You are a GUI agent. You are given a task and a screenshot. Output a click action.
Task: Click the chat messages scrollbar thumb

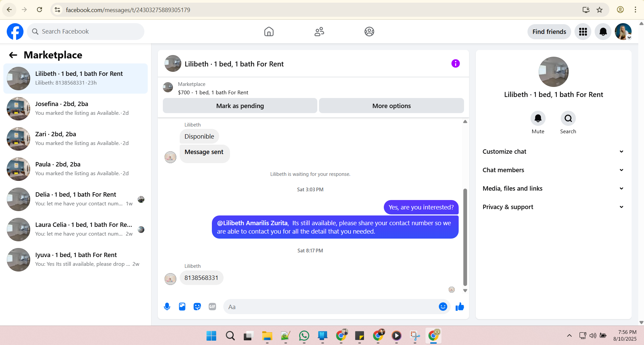pos(465,237)
